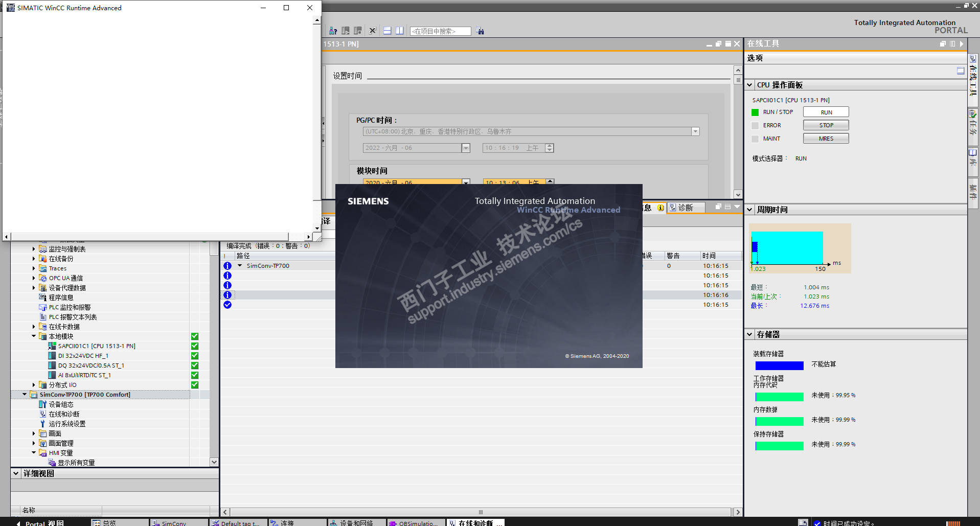This screenshot has width=980, height=526.
Task: Open the 设备和网络 editor tab
Action: coord(356,522)
